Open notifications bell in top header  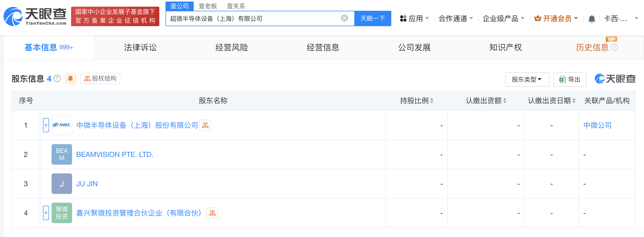(592, 19)
